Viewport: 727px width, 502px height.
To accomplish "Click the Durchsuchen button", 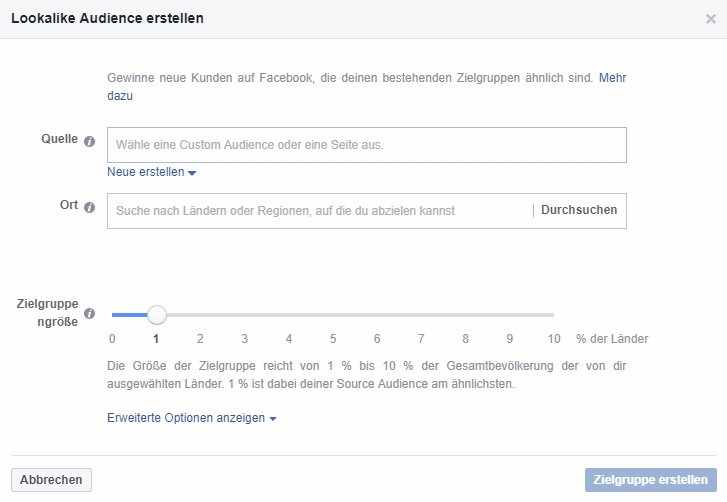I will [579, 210].
